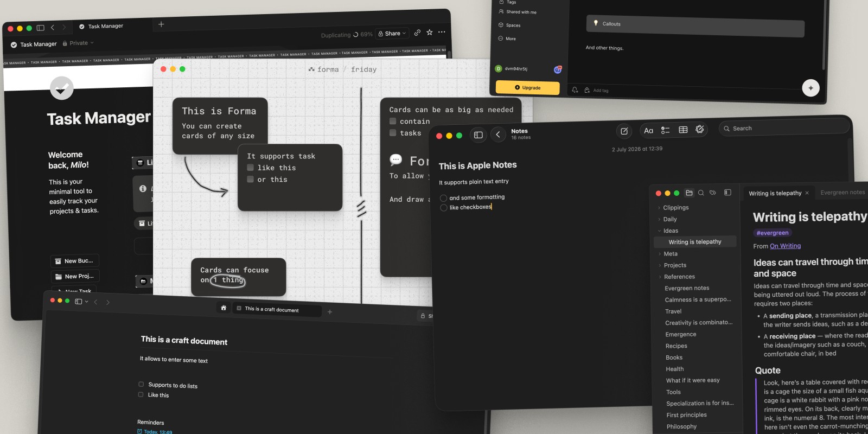Check 'like checkboxes' in Apple Notes
868x434 pixels.
tap(444, 208)
